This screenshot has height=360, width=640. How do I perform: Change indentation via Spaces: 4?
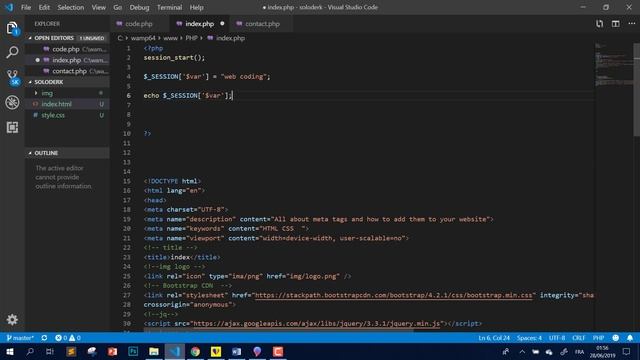529,338
